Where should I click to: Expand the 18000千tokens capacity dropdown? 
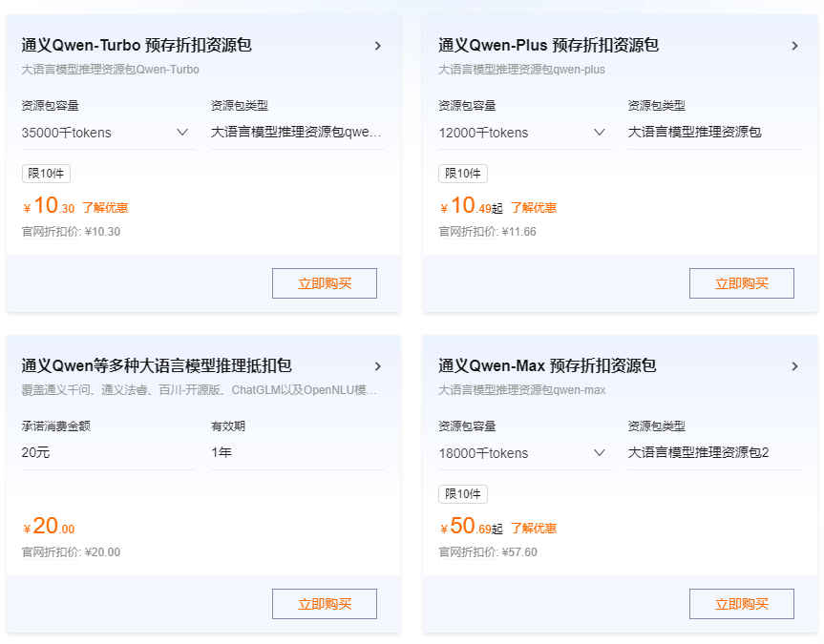point(522,453)
